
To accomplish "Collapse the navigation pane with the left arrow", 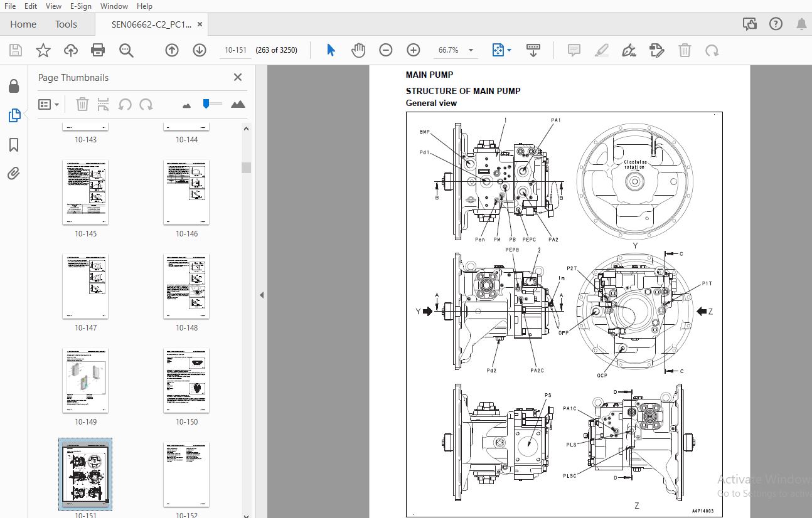I will click(262, 295).
